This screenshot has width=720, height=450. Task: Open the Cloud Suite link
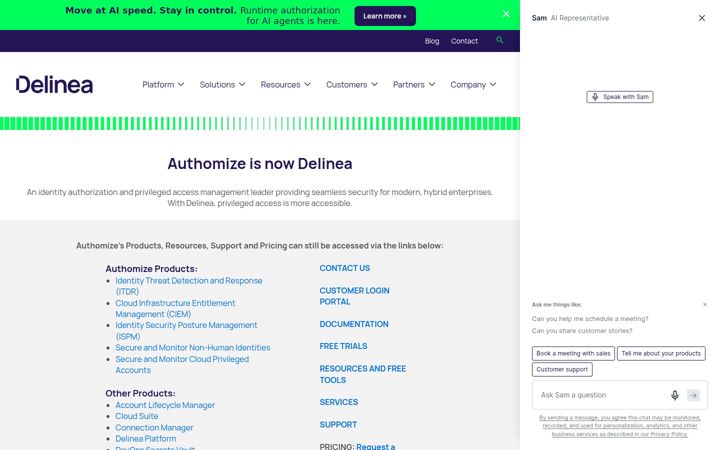tap(137, 416)
